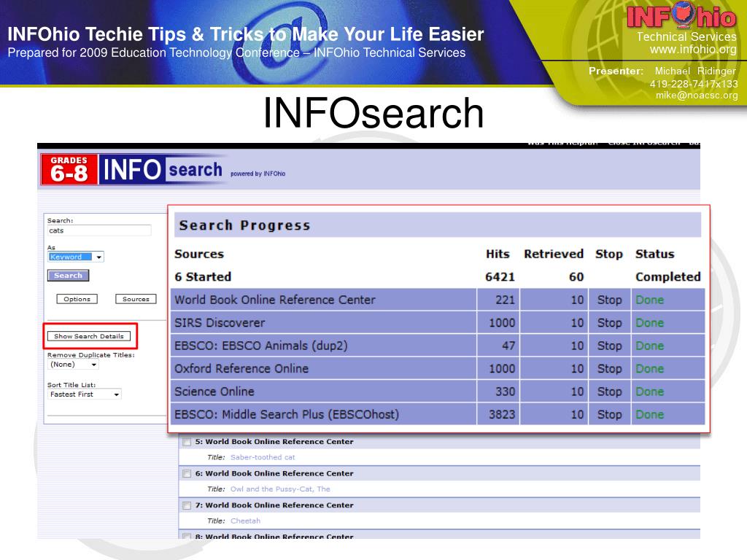
Task: Click the www.infohio.org link in header
Action: [693, 49]
